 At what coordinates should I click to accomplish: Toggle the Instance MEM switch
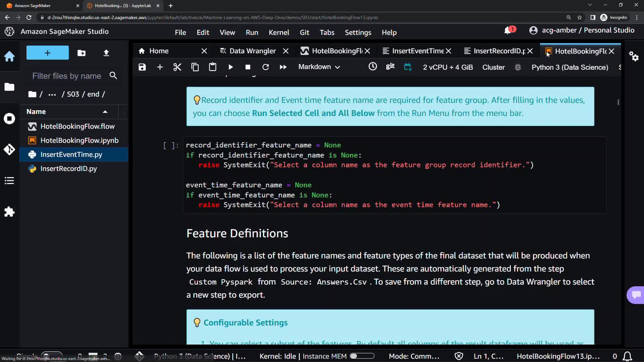click(x=362, y=356)
